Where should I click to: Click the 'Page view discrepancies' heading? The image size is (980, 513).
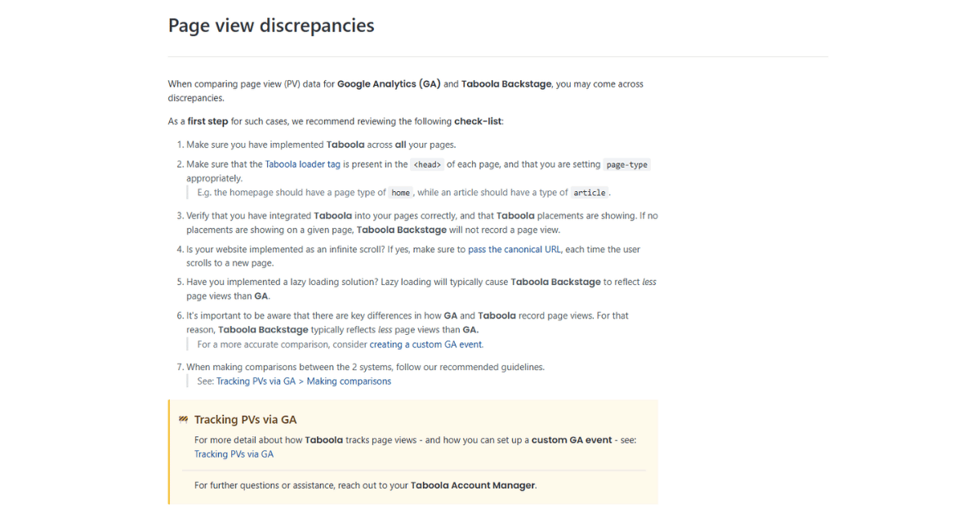coord(271,25)
